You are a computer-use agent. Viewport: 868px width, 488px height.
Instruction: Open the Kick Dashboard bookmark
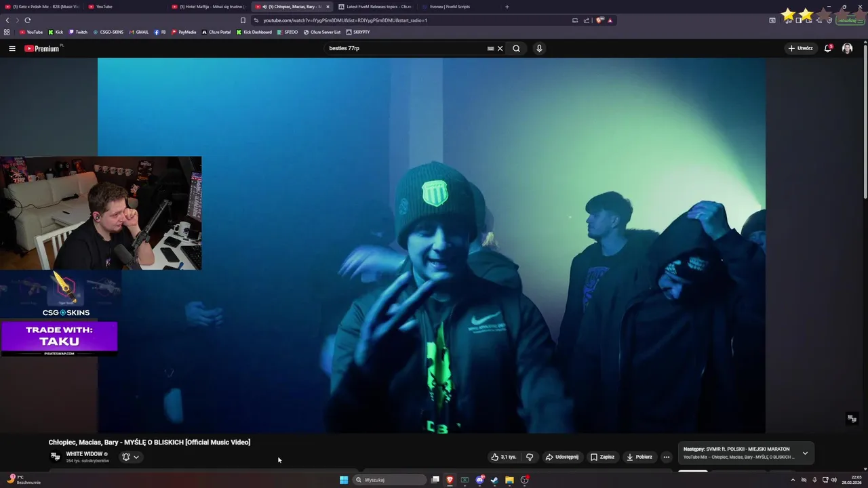[254, 32]
